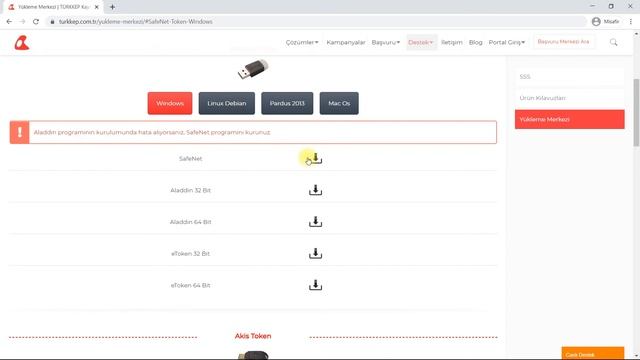The height and width of the screenshot is (360, 640).
Task: Open the Canlı Destek chat button
Action: [x=593, y=354]
